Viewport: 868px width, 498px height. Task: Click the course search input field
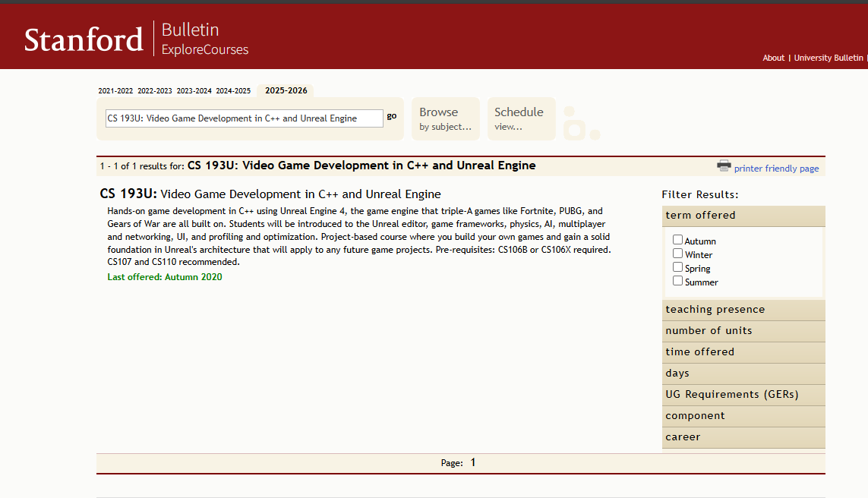click(244, 118)
